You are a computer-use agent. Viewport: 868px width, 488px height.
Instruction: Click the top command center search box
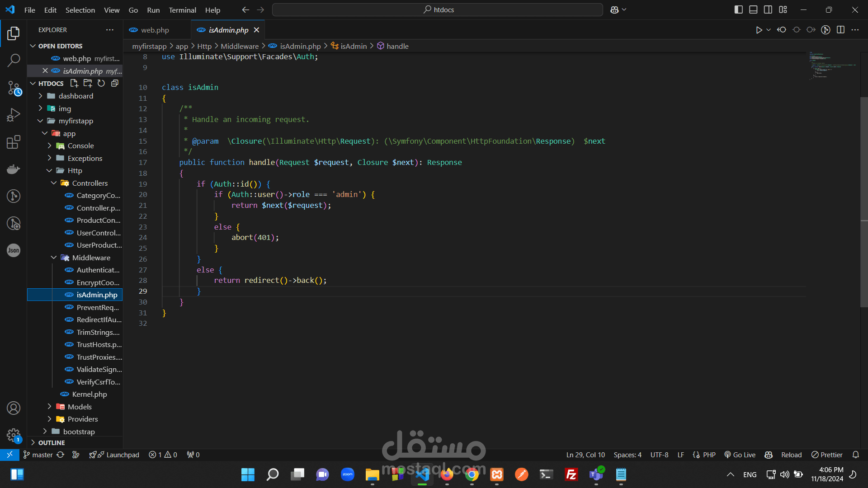coord(438,9)
